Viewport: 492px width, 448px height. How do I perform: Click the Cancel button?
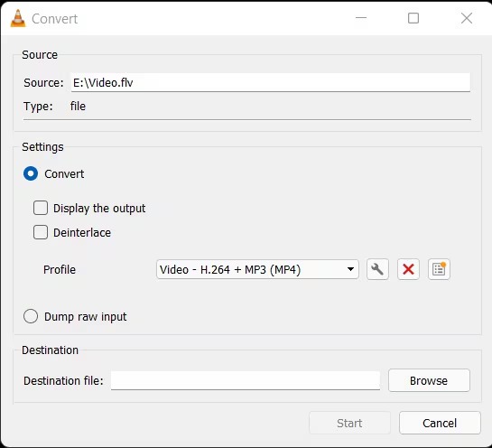[x=440, y=423]
